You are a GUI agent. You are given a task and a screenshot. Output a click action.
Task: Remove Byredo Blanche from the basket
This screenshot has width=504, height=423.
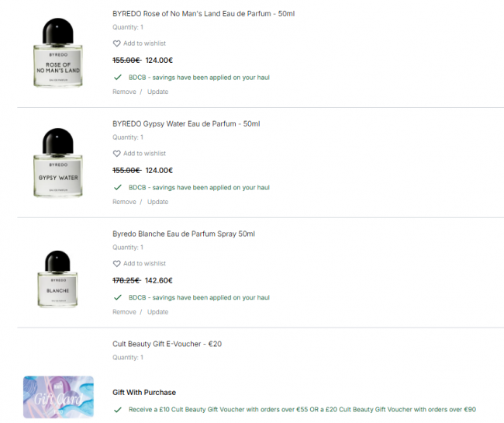pyautogui.click(x=124, y=312)
